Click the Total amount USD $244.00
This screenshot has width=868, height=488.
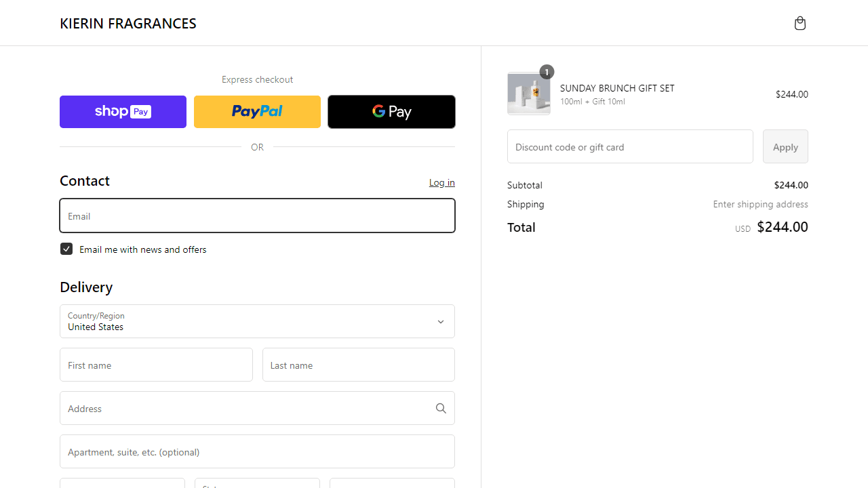click(x=772, y=227)
